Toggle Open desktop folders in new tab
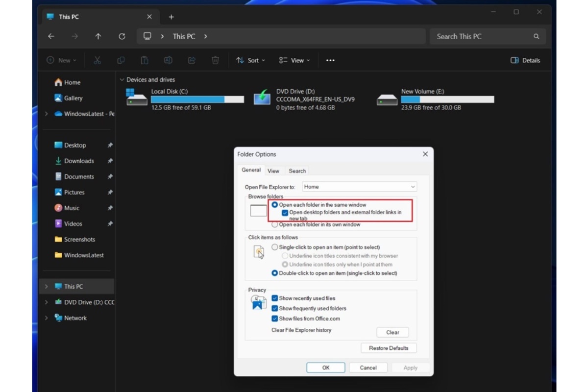 [285, 213]
